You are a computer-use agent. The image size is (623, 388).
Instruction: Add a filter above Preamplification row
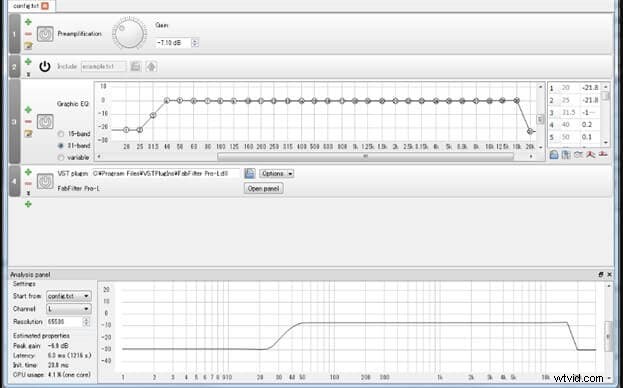click(28, 22)
